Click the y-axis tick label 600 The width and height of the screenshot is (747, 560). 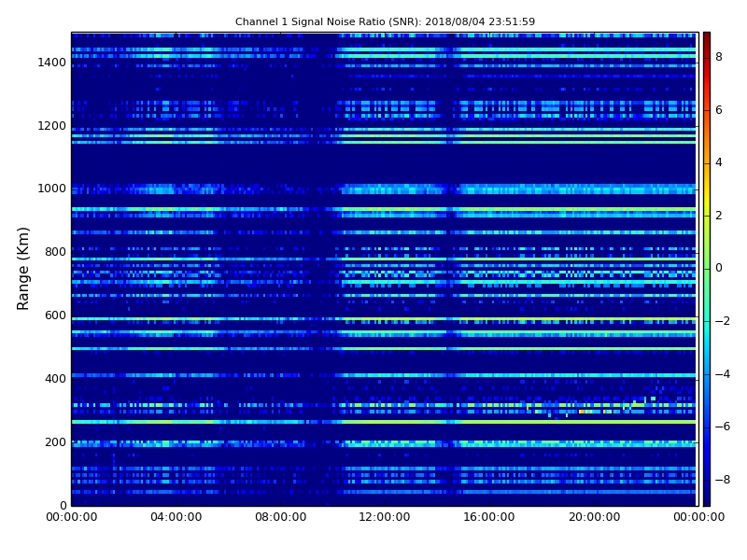point(55,315)
